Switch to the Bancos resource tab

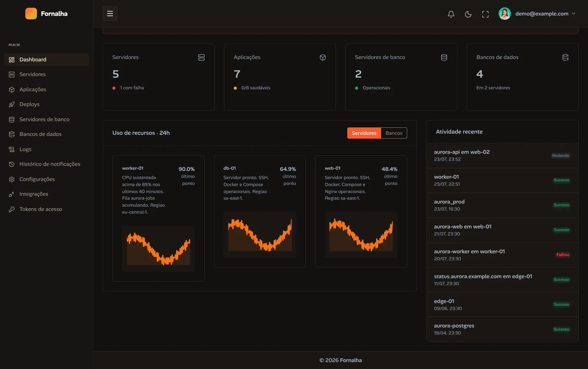point(394,133)
